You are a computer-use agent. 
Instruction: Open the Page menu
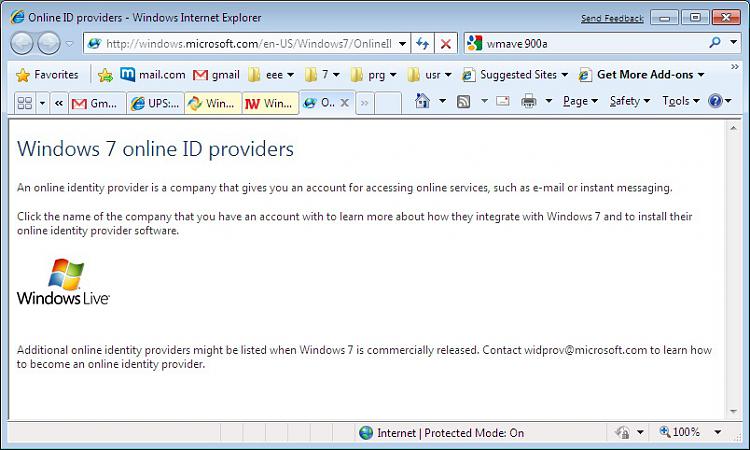coord(580,101)
